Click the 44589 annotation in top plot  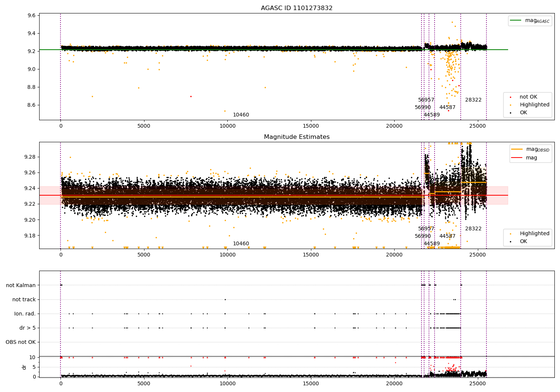432,115
